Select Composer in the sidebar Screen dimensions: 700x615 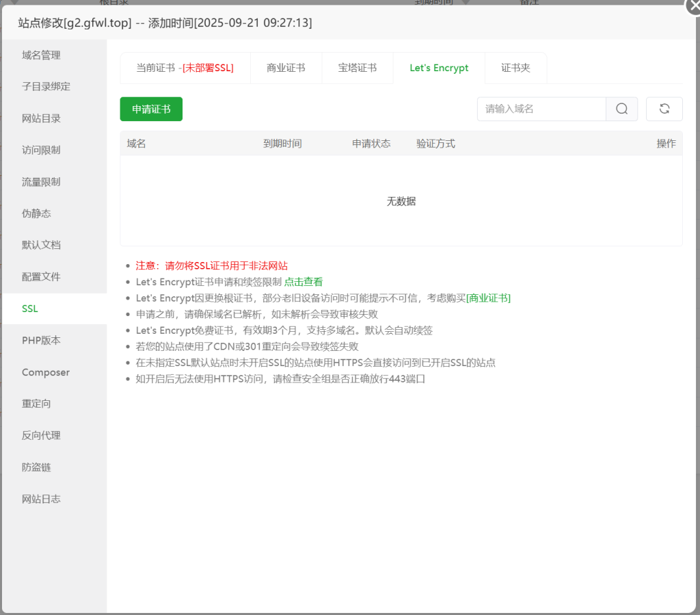(x=46, y=372)
